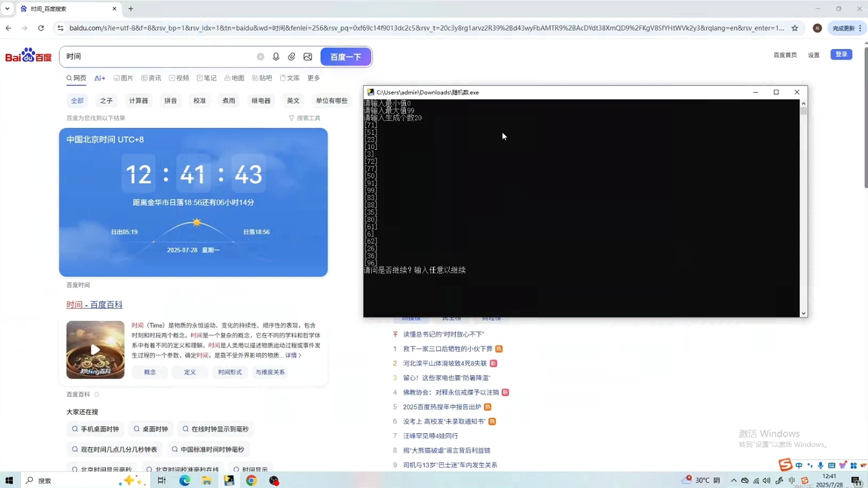Bookmark this page with star icon
The image size is (868, 488).
[795, 28]
